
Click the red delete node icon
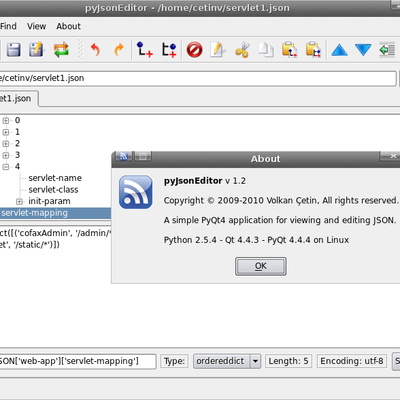point(194,50)
